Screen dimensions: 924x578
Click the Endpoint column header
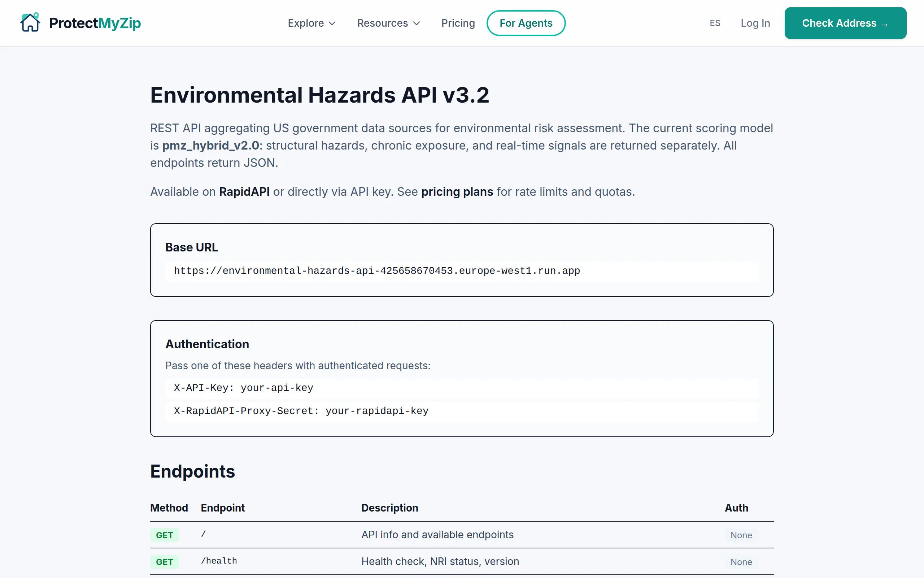click(x=223, y=508)
